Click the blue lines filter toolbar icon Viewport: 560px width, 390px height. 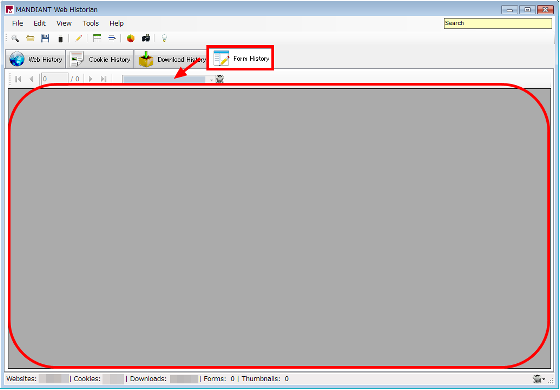tap(112, 38)
